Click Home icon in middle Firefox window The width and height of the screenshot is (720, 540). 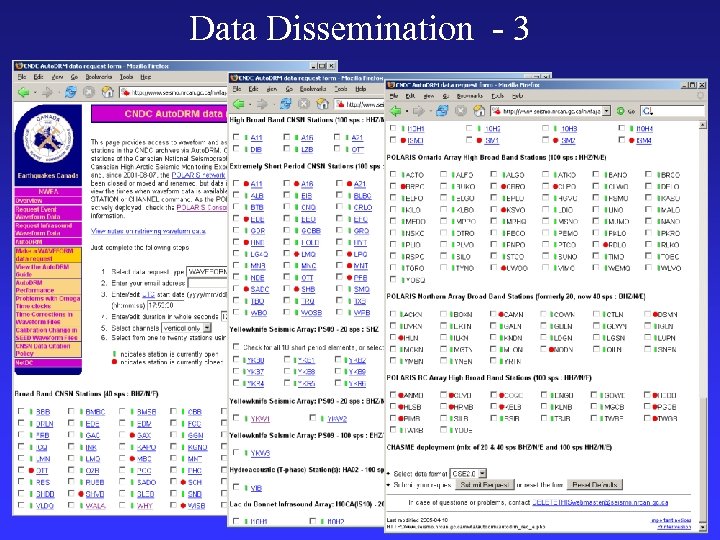coord(322,104)
